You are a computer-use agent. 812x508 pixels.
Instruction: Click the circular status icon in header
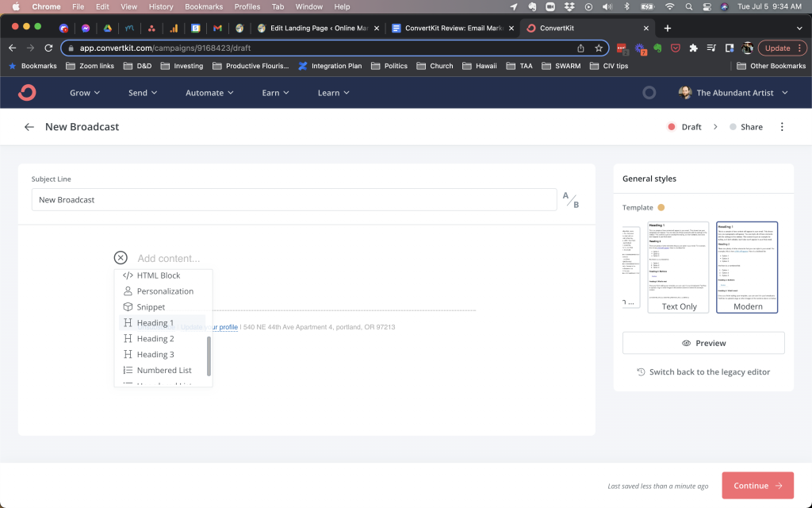pyautogui.click(x=649, y=93)
